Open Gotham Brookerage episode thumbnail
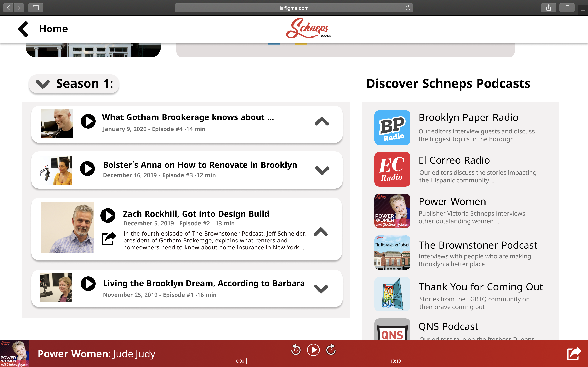588x367 pixels. tap(57, 123)
